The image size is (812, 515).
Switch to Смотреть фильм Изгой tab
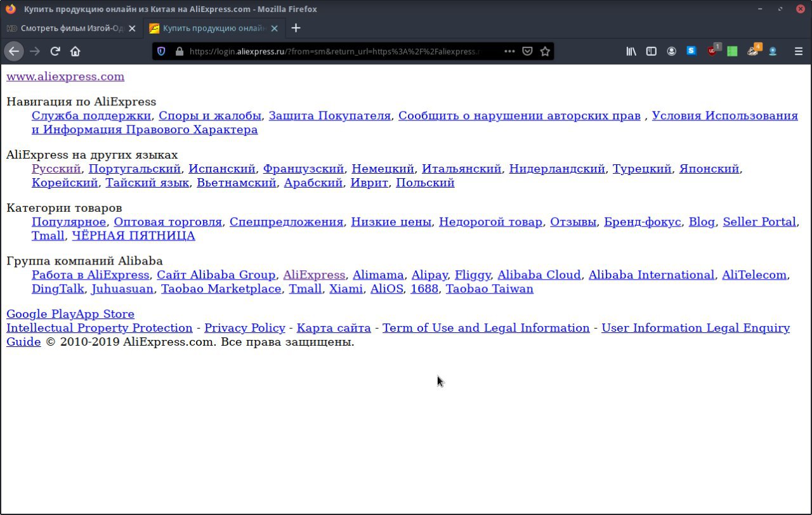[71, 29]
